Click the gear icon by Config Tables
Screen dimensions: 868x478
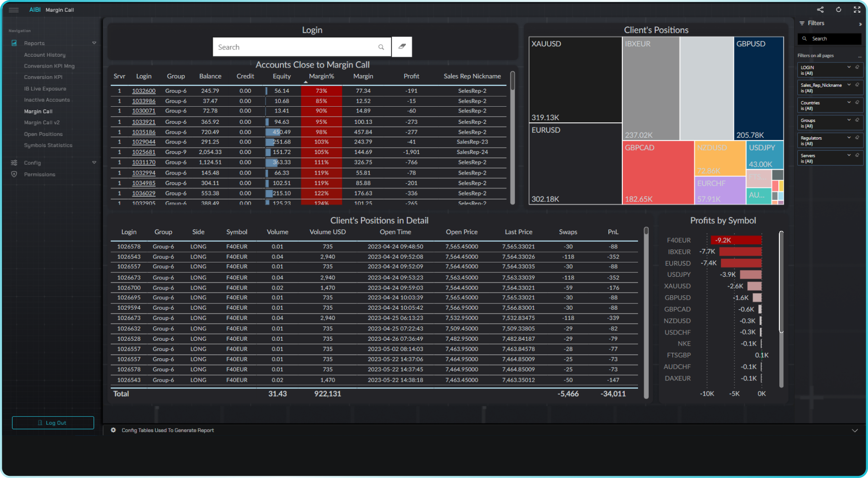pyautogui.click(x=113, y=430)
